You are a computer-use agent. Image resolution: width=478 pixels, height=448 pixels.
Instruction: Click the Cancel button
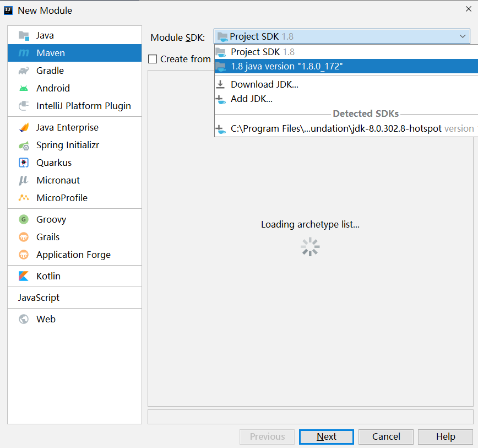(386, 437)
